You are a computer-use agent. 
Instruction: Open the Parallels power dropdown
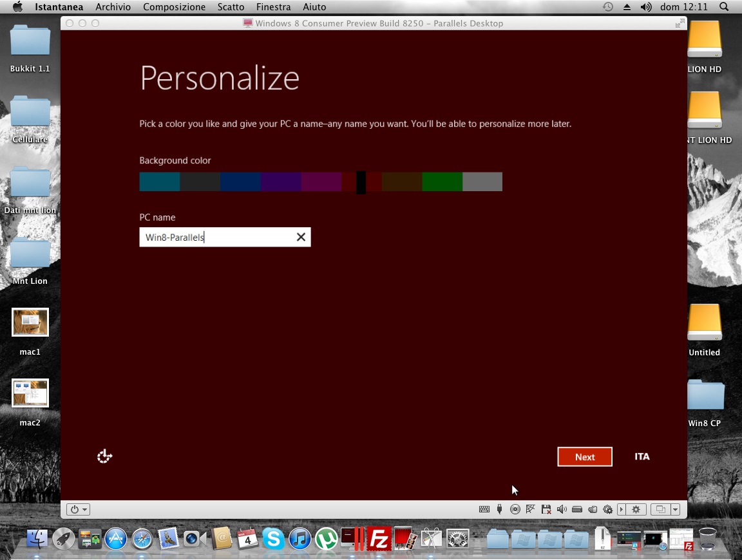click(x=78, y=509)
